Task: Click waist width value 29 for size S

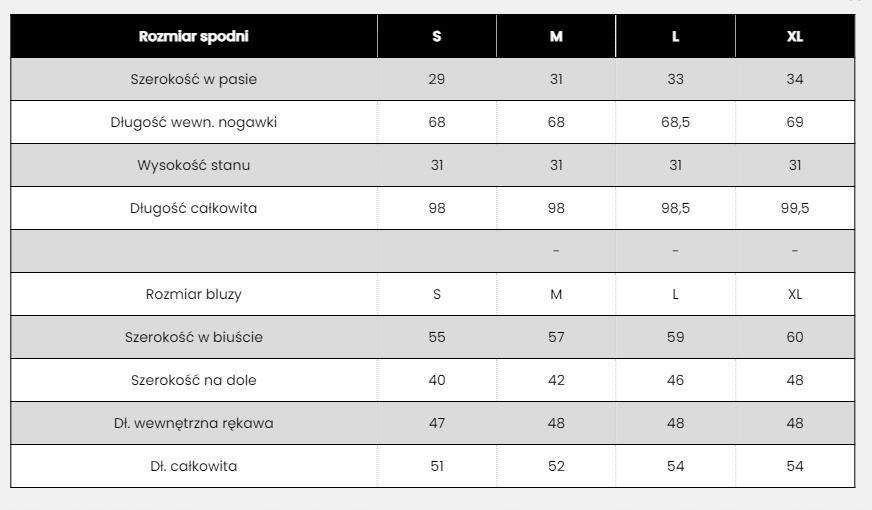Action: tap(437, 80)
